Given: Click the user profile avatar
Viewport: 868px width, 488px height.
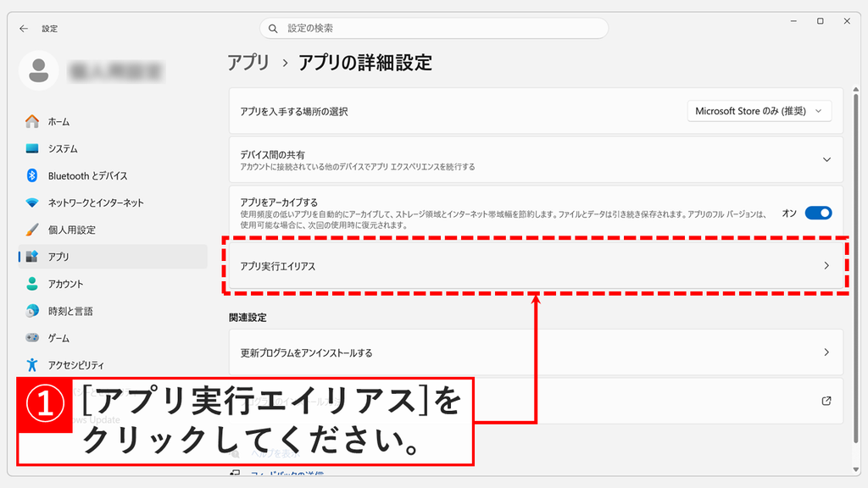Looking at the screenshot, I should [39, 71].
